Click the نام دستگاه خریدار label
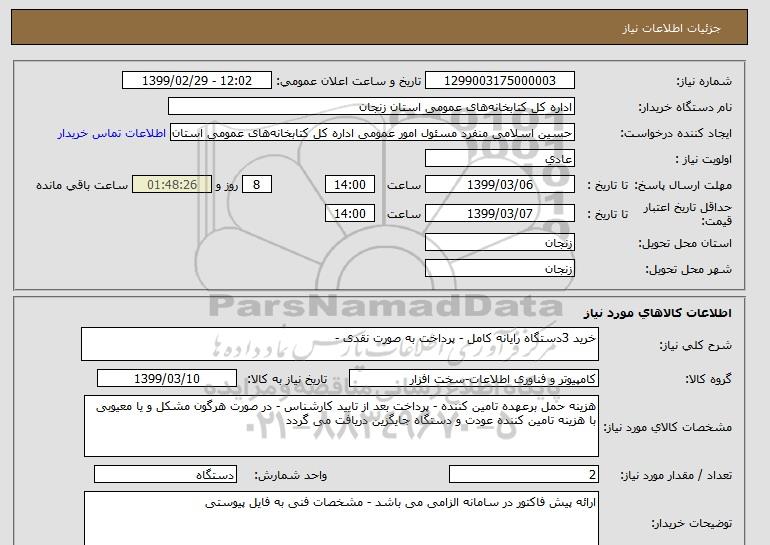770x545 pixels. click(685, 108)
